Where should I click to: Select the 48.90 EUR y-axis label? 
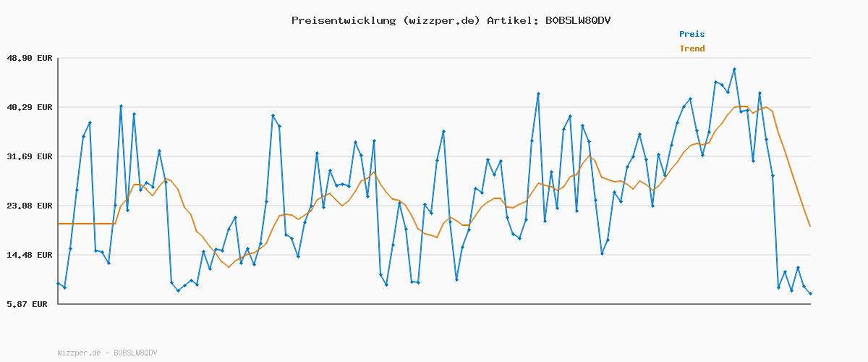29,58
